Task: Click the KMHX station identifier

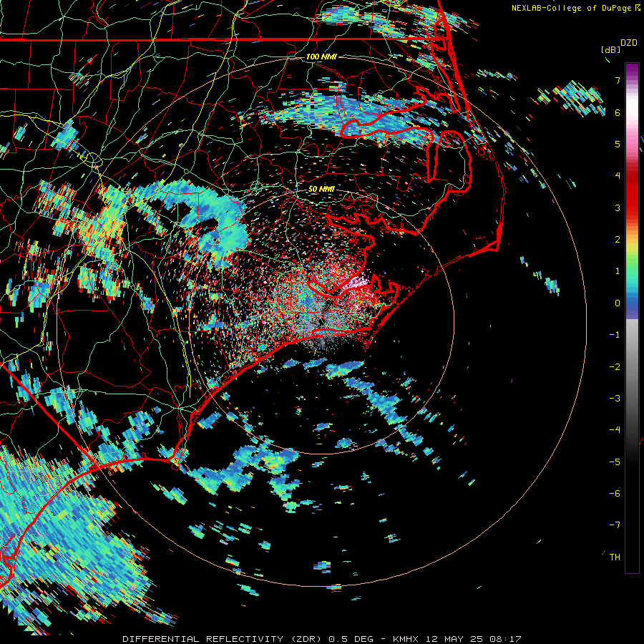Action: click(x=406, y=639)
